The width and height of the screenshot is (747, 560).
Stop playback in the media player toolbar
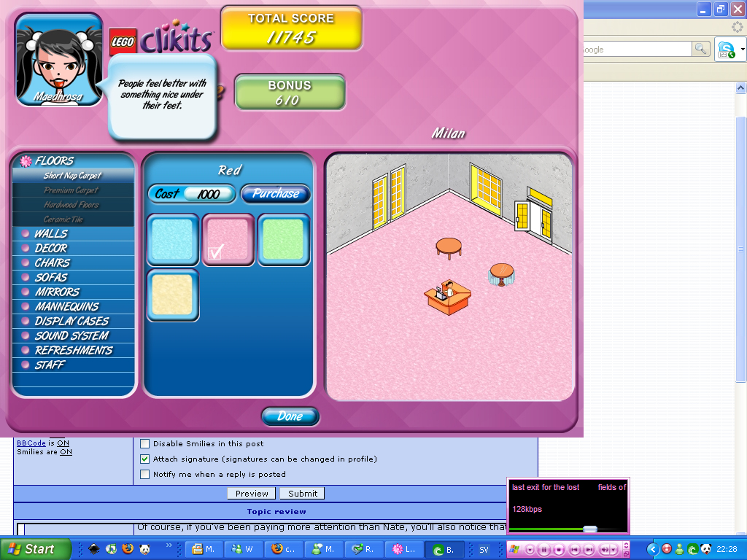(560, 550)
